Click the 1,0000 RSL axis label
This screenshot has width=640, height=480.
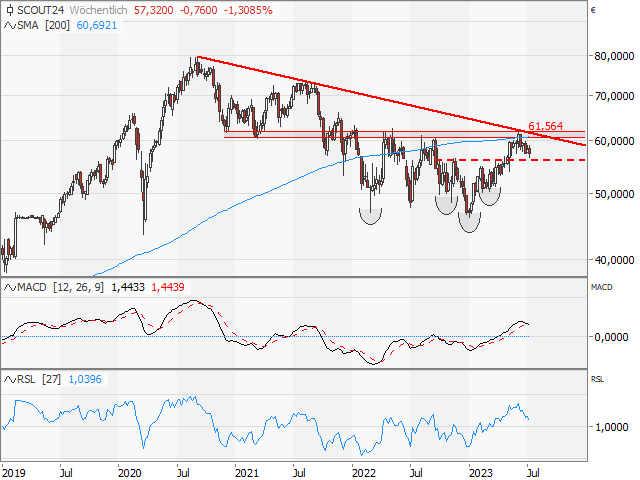(x=611, y=427)
